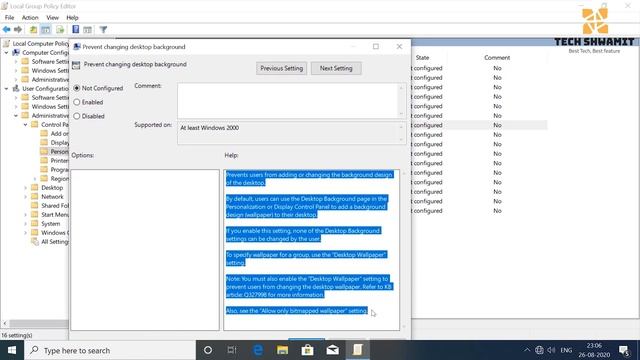Launch Microsoft Edge from taskbar

click(x=258, y=350)
